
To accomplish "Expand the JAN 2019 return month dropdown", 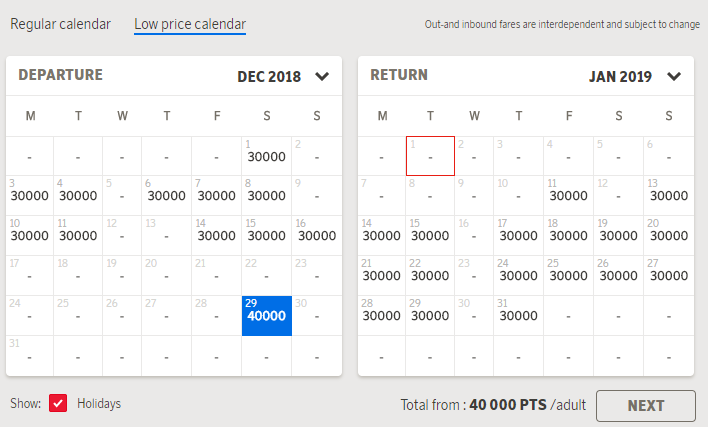I will coord(673,76).
